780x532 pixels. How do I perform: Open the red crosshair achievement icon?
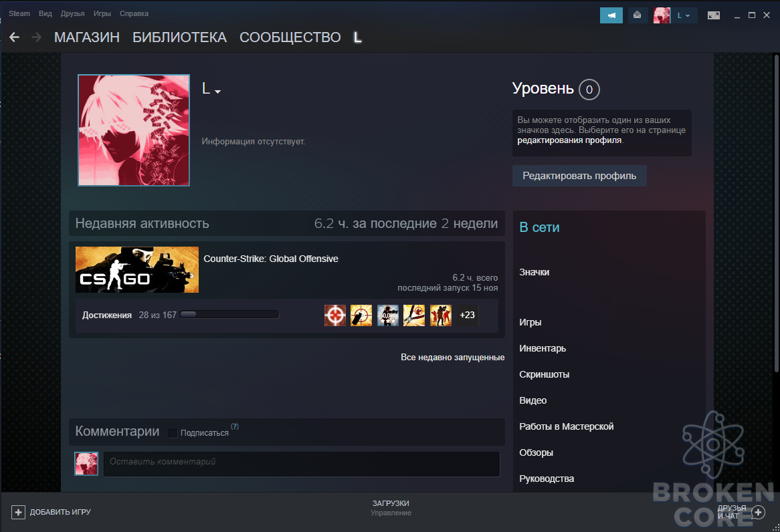click(334, 315)
